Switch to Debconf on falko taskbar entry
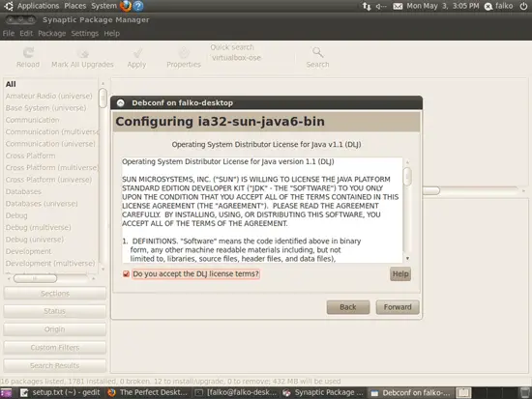Image resolution: width=532 pixels, height=399 pixels. (x=410, y=392)
